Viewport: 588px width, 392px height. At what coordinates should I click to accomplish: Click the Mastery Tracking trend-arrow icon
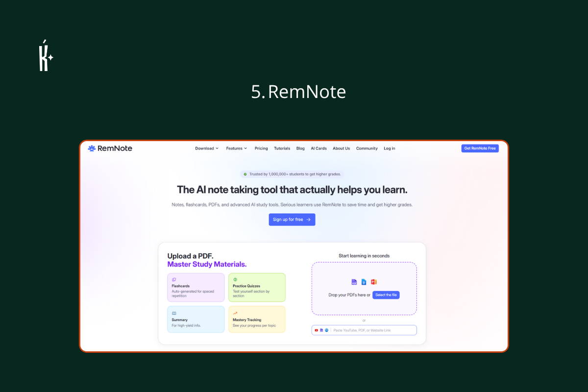[235, 313]
